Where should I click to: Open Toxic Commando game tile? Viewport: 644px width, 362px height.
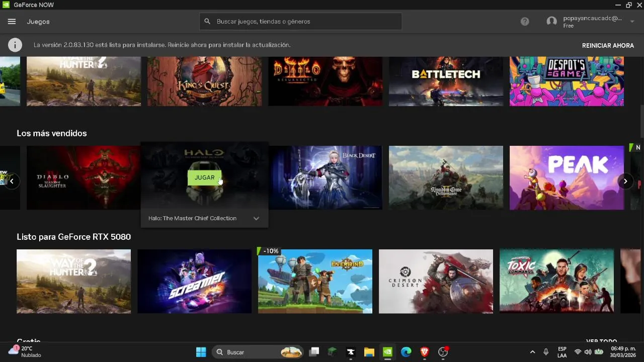click(x=556, y=282)
